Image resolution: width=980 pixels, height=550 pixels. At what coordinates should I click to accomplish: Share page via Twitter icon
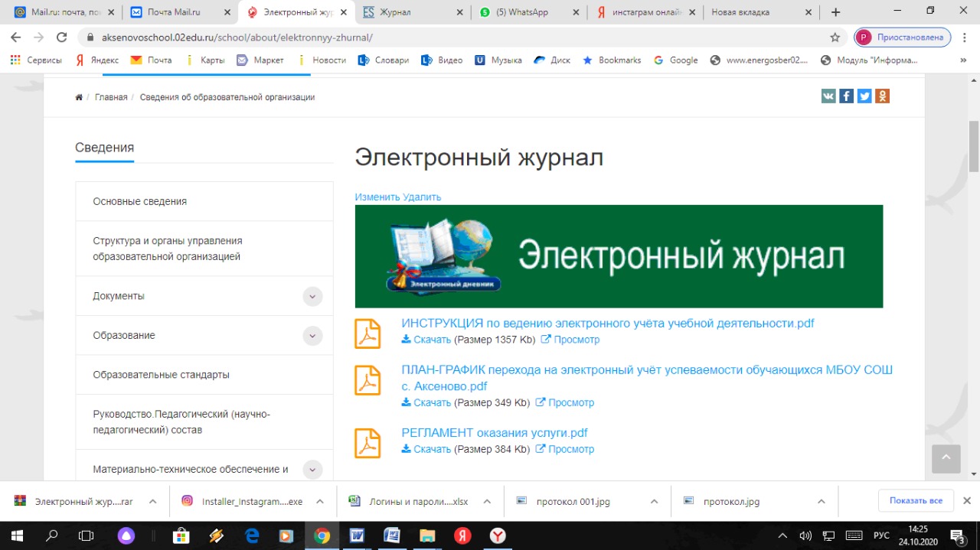click(x=864, y=96)
